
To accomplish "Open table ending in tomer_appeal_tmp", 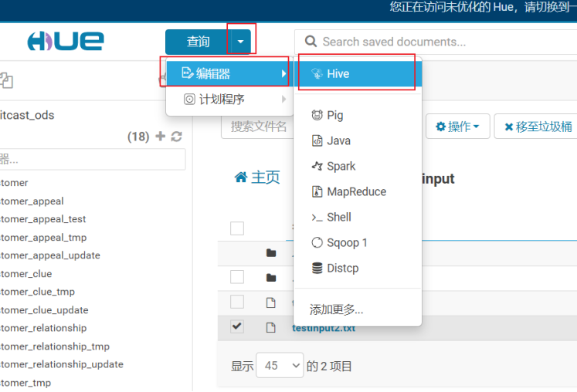I will 43,238.
